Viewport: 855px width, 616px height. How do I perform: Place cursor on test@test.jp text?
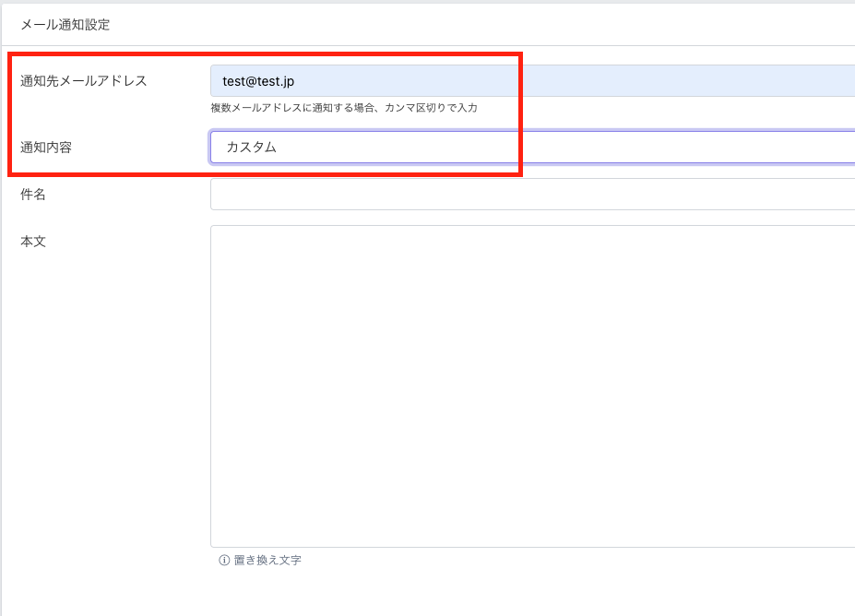click(258, 81)
